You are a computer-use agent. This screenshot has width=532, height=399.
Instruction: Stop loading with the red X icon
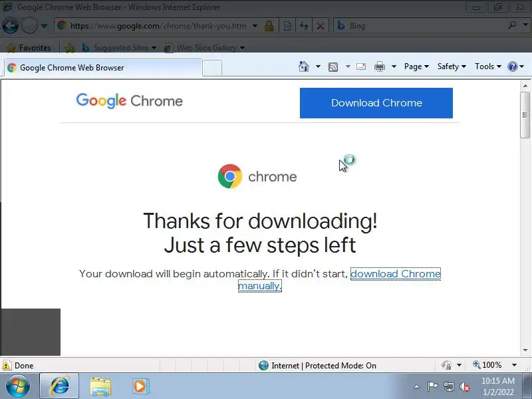[320, 26]
